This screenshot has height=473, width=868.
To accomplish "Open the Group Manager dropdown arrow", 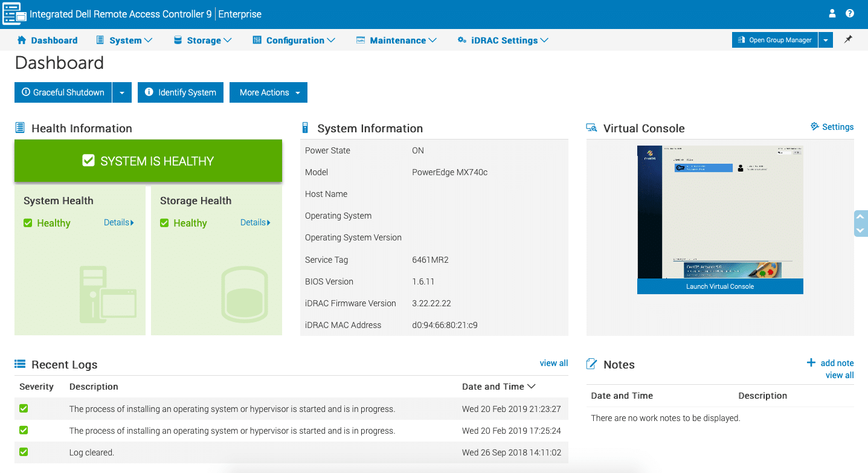I will coord(826,40).
